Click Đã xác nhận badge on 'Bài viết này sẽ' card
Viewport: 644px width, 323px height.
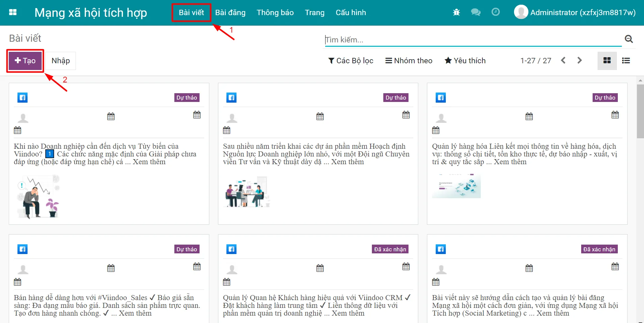[599, 249]
